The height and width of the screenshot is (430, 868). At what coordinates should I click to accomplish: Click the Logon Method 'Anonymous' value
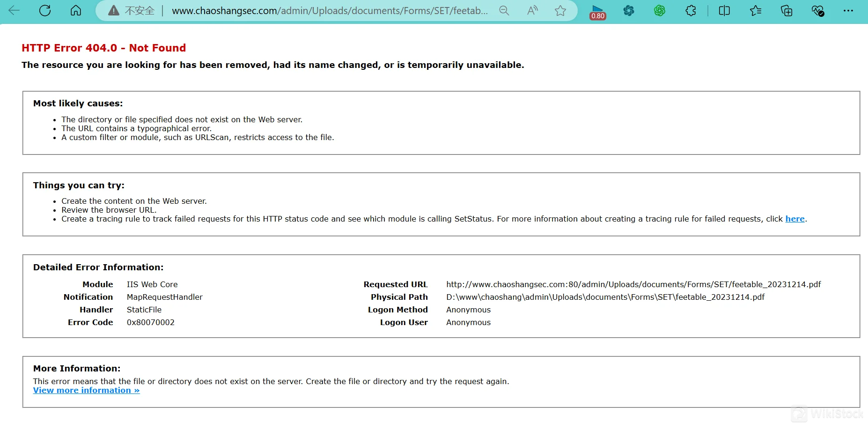click(469, 310)
